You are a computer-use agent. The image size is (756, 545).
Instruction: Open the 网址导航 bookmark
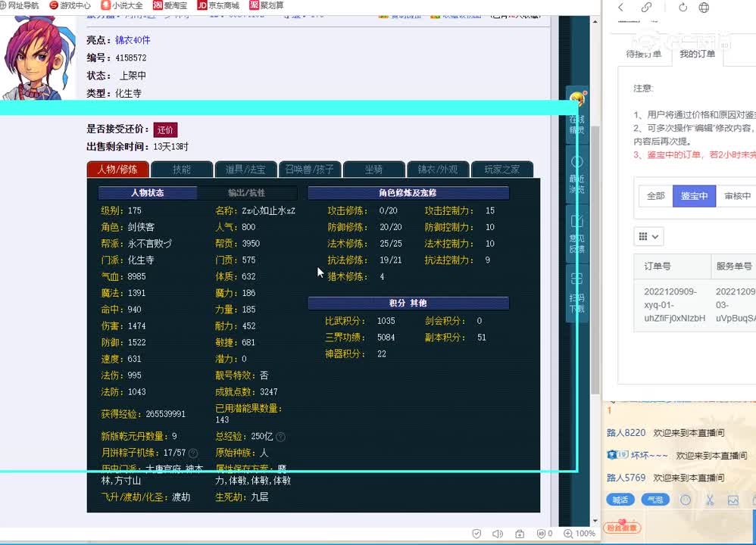[x=19, y=5]
